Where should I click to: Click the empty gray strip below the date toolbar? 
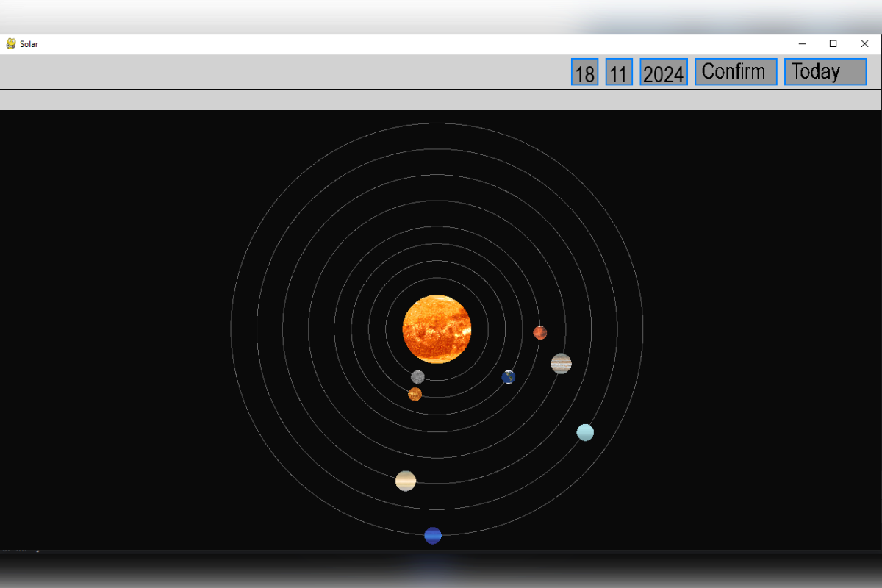tap(441, 99)
